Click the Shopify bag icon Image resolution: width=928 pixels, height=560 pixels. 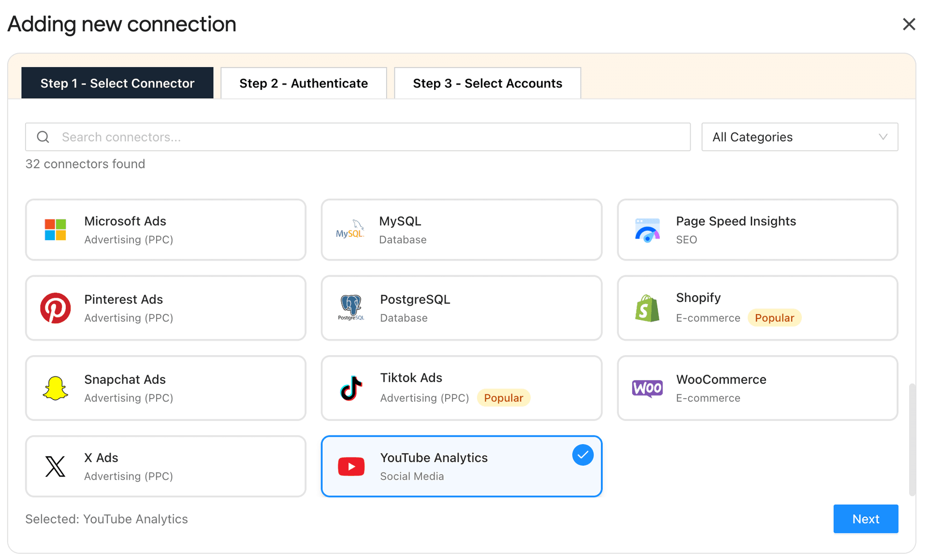pyautogui.click(x=647, y=308)
